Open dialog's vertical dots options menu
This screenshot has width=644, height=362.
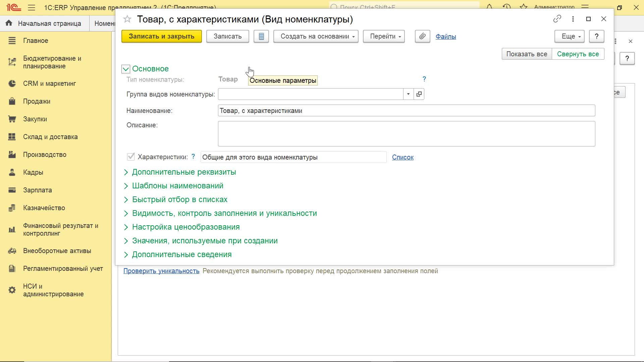click(573, 19)
